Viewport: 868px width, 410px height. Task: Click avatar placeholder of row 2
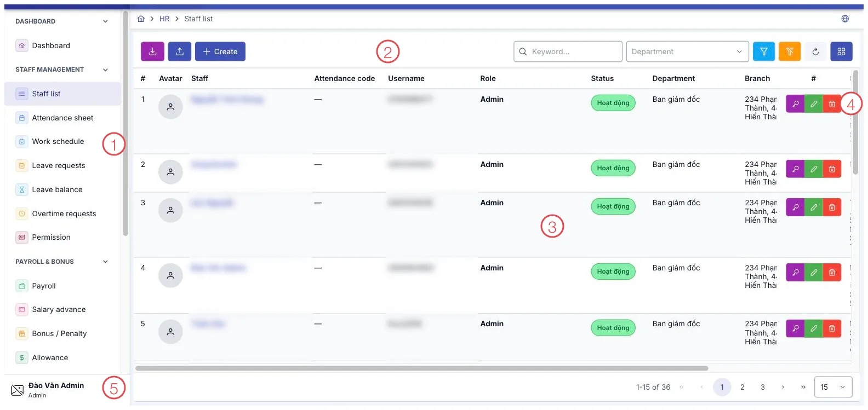point(170,172)
